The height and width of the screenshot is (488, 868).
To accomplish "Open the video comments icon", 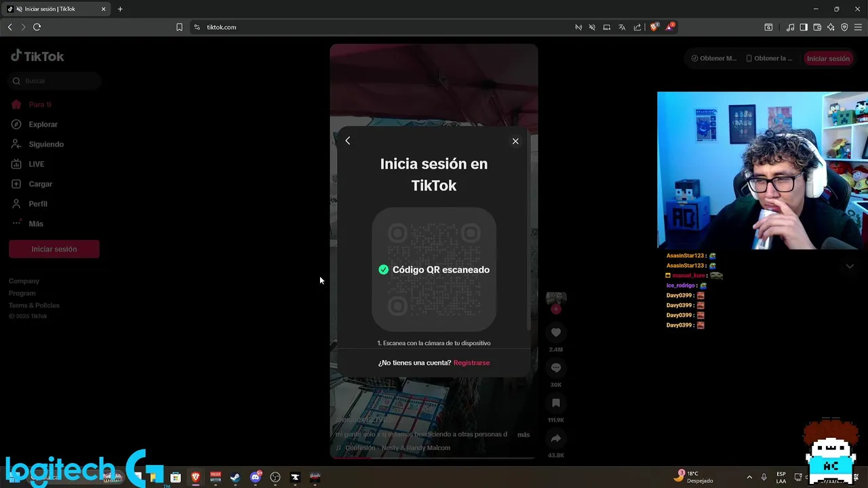I will (x=556, y=367).
